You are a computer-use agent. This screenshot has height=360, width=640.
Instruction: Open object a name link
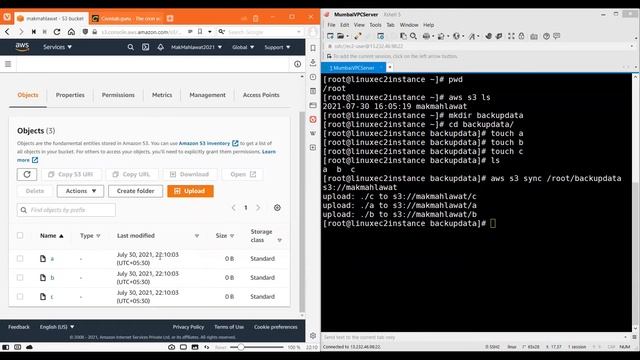pyautogui.click(x=52, y=259)
